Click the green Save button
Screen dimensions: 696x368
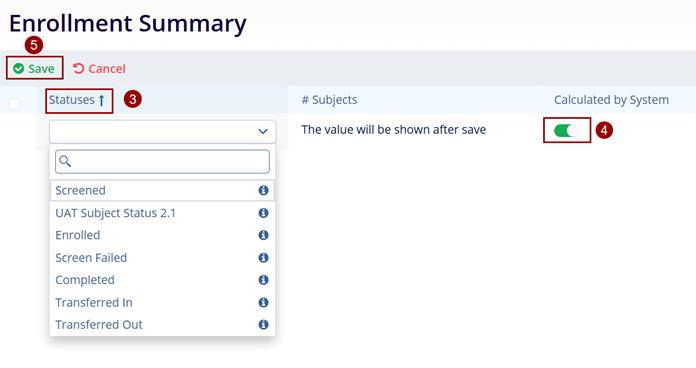tap(34, 69)
